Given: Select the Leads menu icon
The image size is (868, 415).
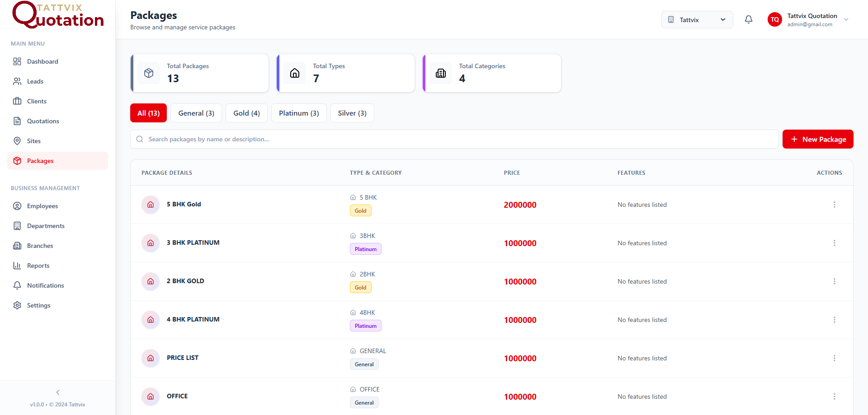Looking at the screenshot, I should 17,81.
